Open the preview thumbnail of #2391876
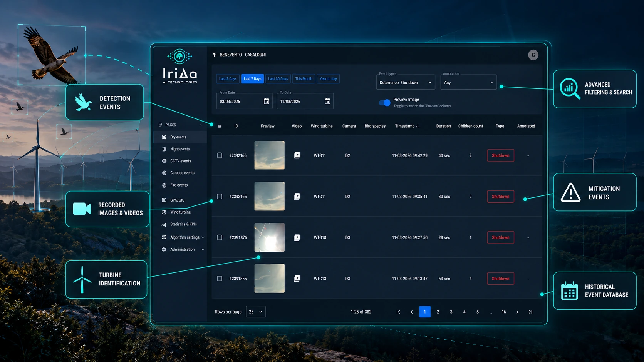 [269, 237]
